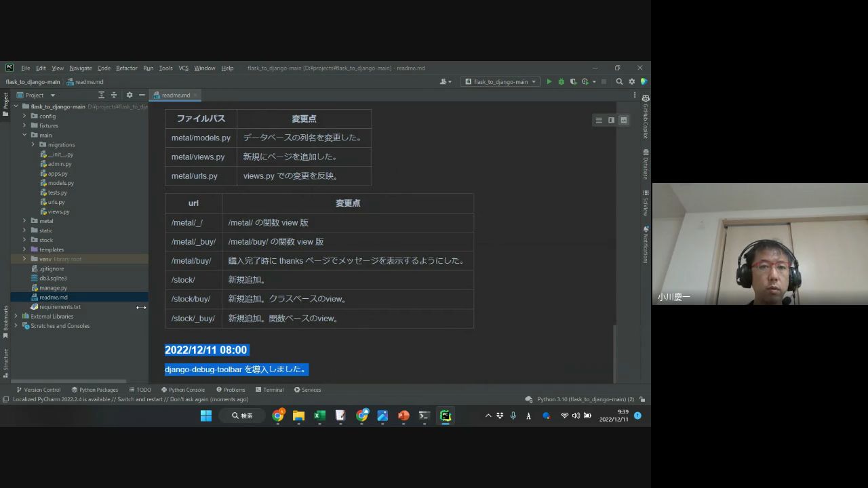The height and width of the screenshot is (488, 868).
Task: Run the flask_to_django-main configuration
Action: pos(549,82)
